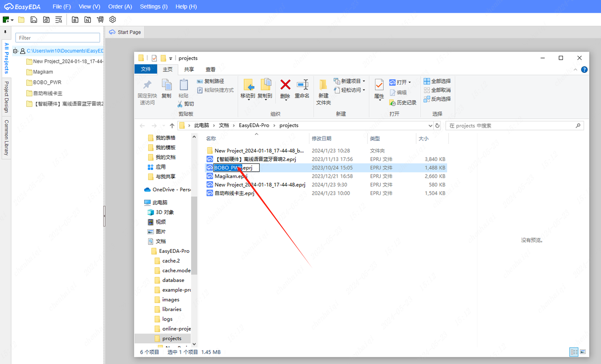This screenshot has height=364, width=601.
Task: Open the Settings (I) menu
Action: 154,7
